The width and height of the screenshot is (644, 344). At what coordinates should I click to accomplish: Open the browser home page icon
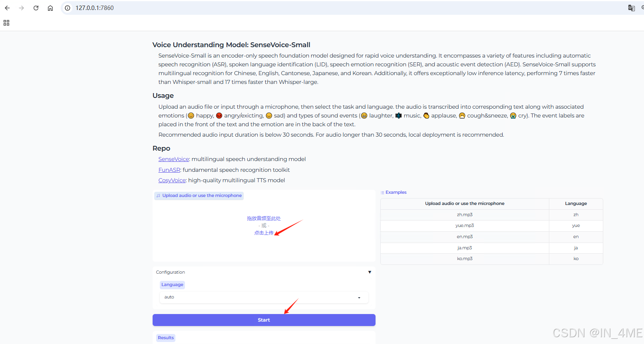tap(50, 8)
